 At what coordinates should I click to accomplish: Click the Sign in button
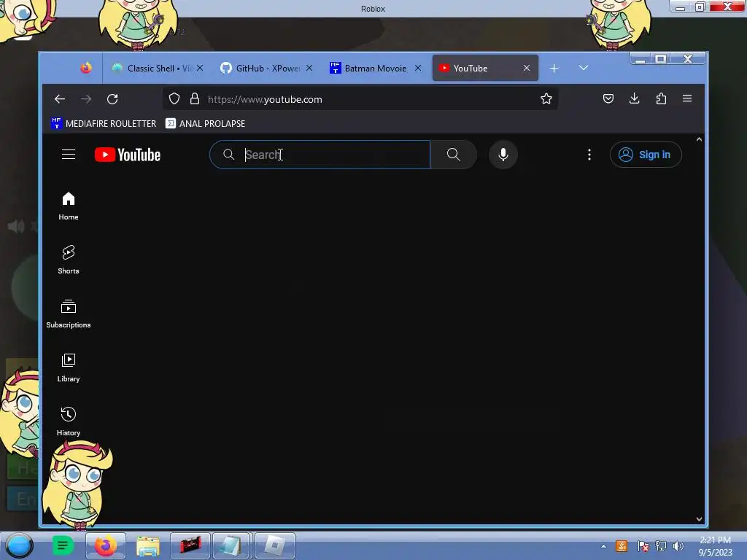click(646, 155)
